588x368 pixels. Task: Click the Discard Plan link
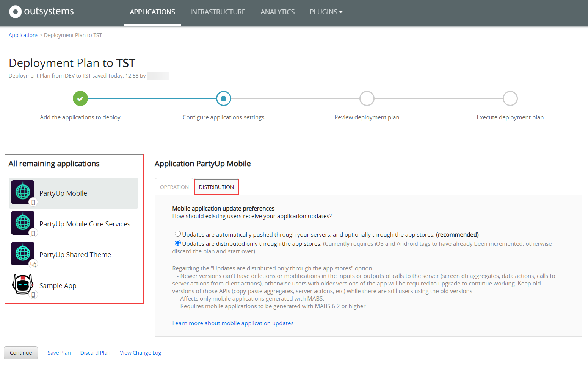tap(96, 353)
